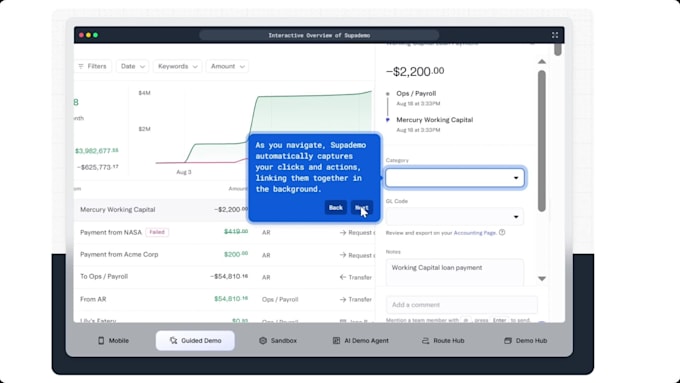Click the $3,982,677 inflow total
The width and height of the screenshot is (680, 383).
[x=97, y=151]
